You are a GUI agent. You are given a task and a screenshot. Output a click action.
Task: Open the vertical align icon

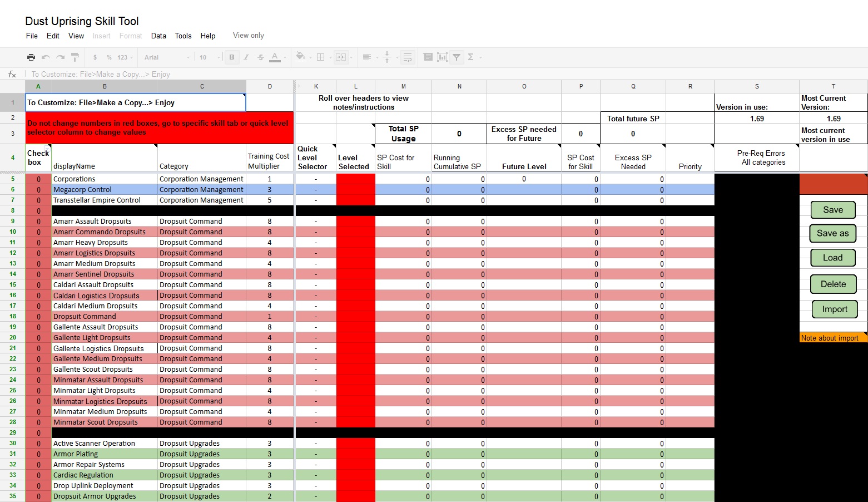click(x=387, y=57)
